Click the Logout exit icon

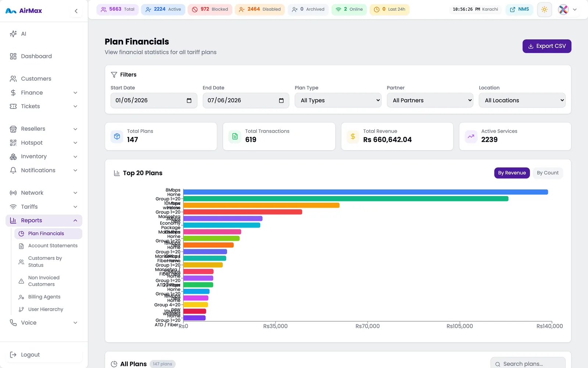click(x=13, y=355)
